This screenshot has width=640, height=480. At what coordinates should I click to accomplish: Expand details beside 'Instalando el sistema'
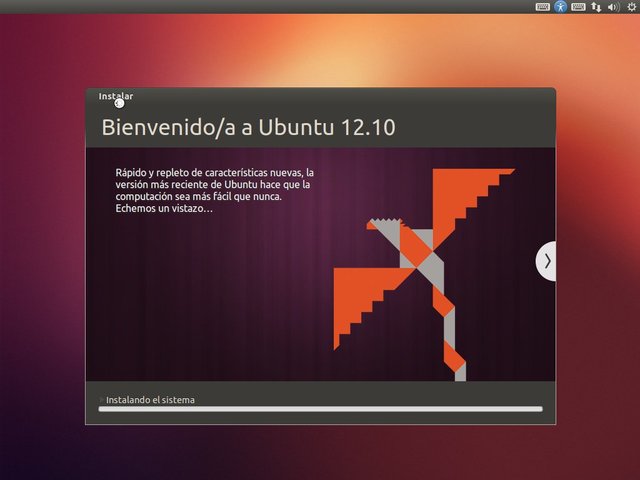[x=101, y=400]
